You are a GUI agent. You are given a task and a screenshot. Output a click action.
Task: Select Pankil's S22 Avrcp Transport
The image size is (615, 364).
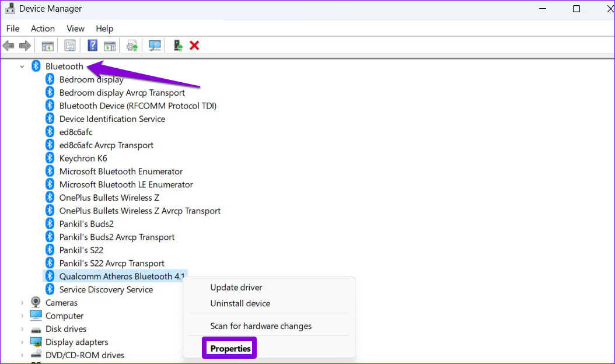[x=112, y=263]
